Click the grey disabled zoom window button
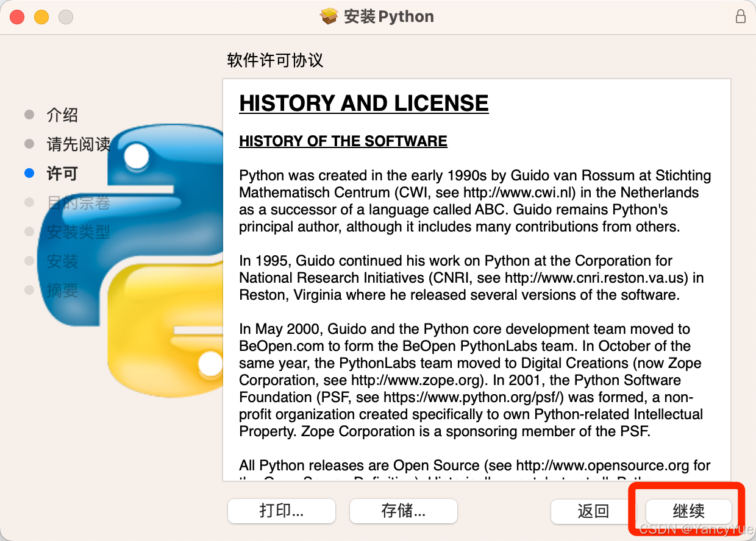 click(x=66, y=17)
